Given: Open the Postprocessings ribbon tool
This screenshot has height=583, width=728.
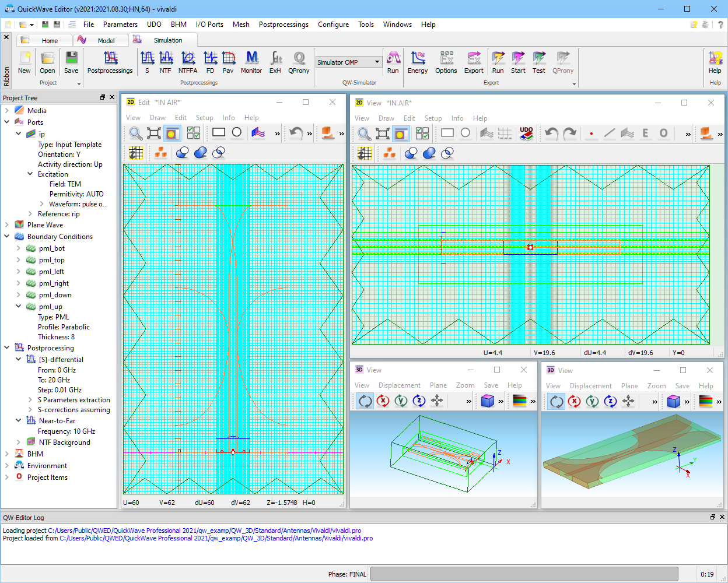Looking at the screenshot, I should coord(110,63).
